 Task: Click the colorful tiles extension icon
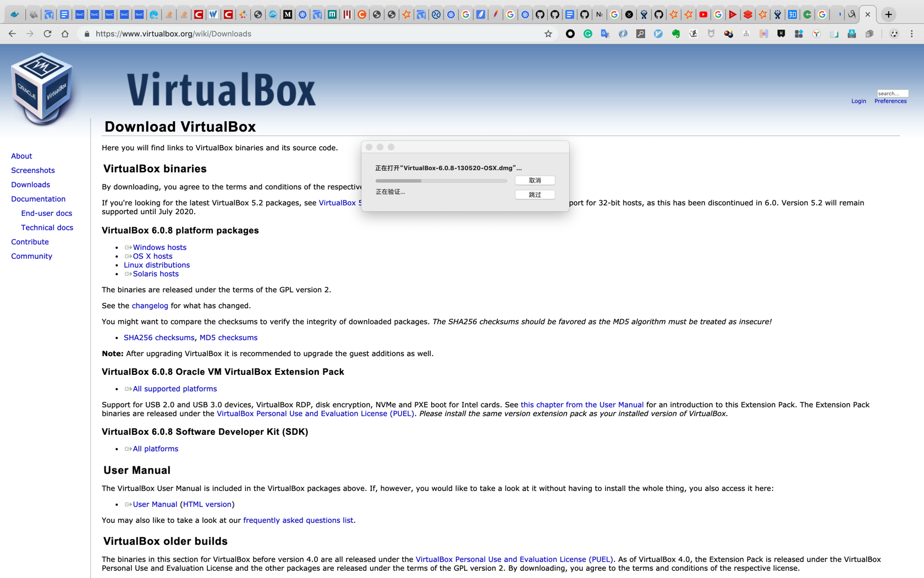coord(799,34)
